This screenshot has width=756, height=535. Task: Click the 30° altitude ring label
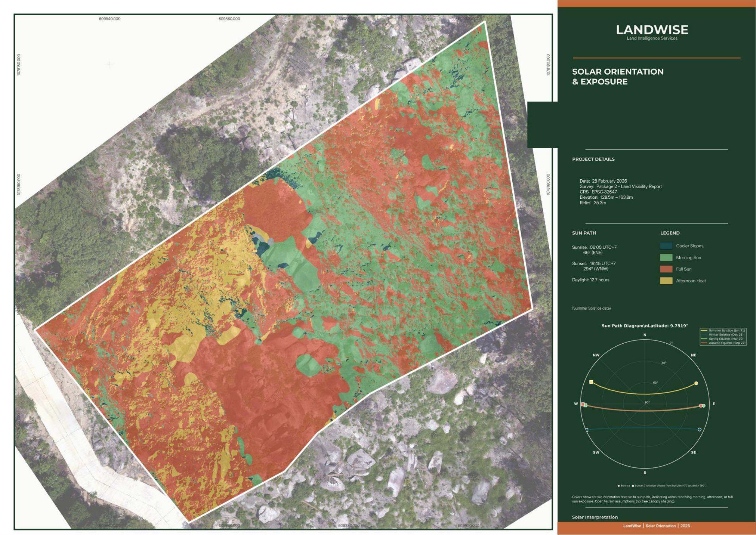point(664,363)
